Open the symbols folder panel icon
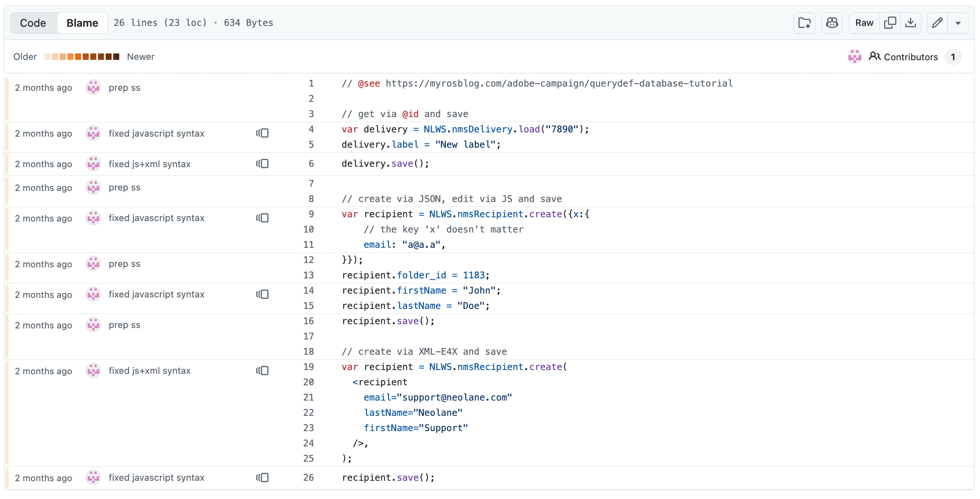 (x=804, y=23)
